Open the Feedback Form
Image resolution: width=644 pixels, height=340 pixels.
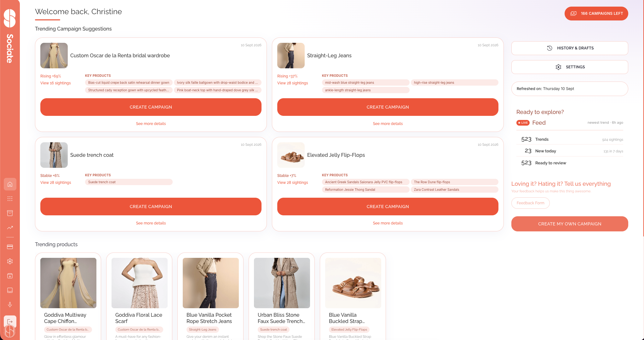click(531, 203)
